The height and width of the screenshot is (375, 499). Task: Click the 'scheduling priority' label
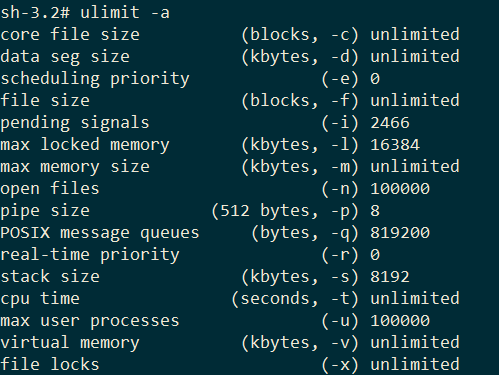95,79
